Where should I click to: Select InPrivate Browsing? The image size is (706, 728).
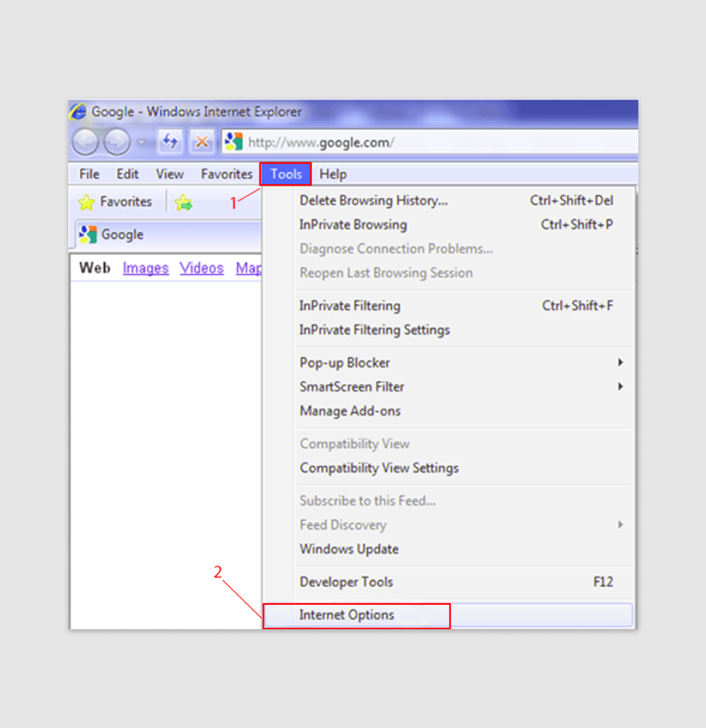coord(448,224)
